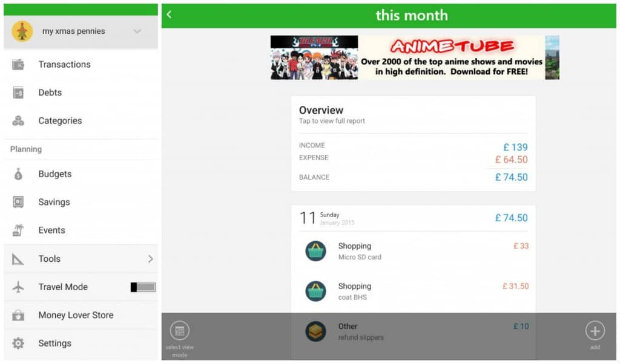620x364 pixels.
Task: Open the Shopping Micro SD card transaction
Action: point(413,251)
